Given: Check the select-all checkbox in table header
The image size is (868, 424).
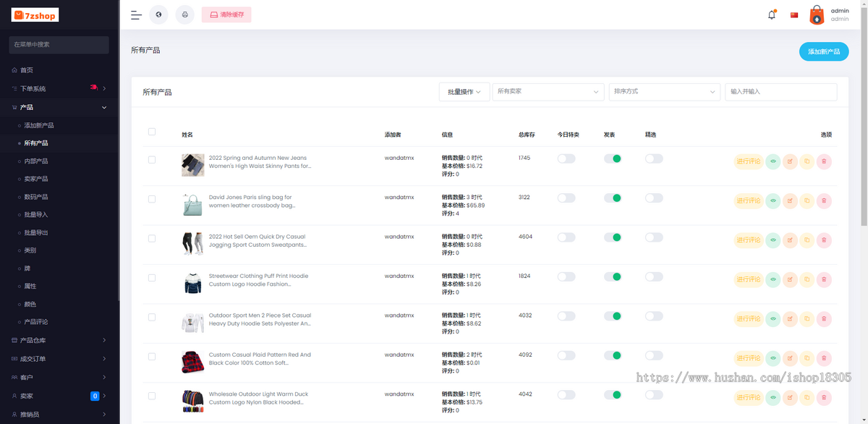Looking at the screenshot, I should (x=152, y=132).
